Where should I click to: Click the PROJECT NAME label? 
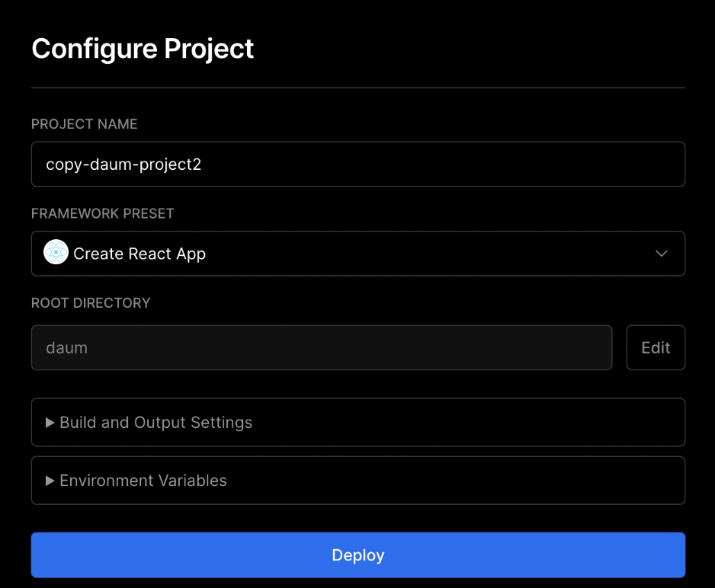point(85,124)
